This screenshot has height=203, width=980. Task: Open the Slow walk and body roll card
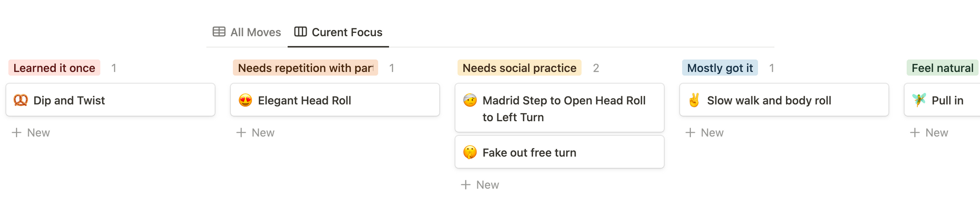[784, 100]
